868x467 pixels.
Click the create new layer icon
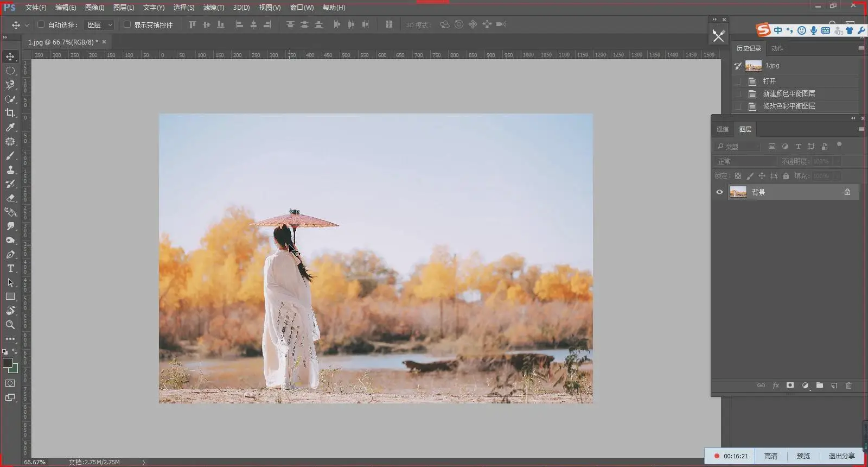tap(834, 386)
